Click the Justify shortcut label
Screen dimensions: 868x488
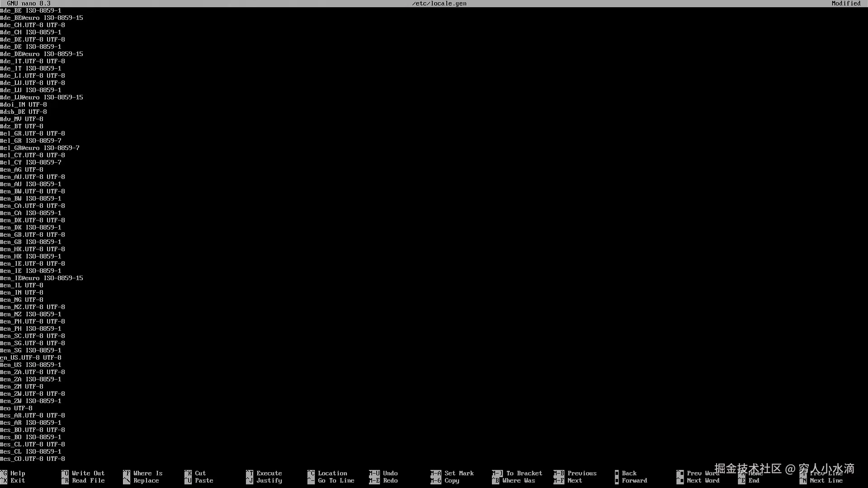[269, 480]
